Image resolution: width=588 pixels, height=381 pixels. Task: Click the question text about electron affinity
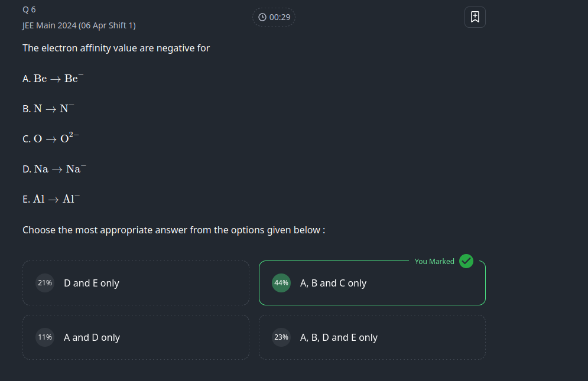coord(116,48)
